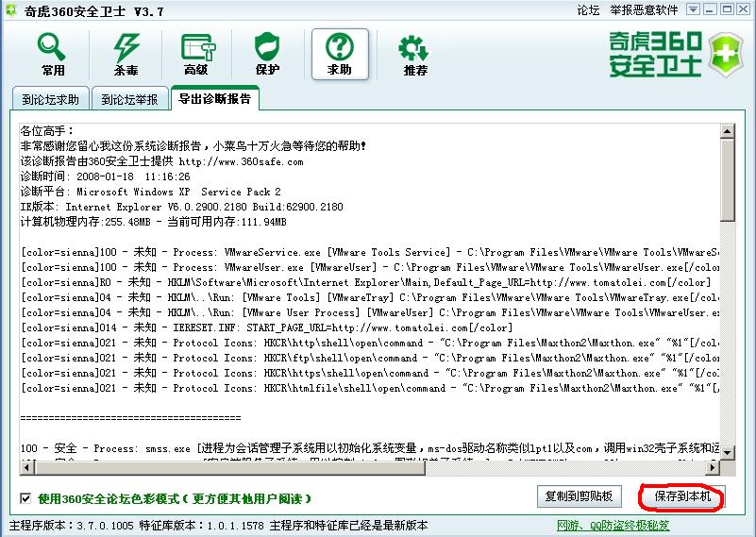Switch to the 到论坛求助 tab

point(50,99)
